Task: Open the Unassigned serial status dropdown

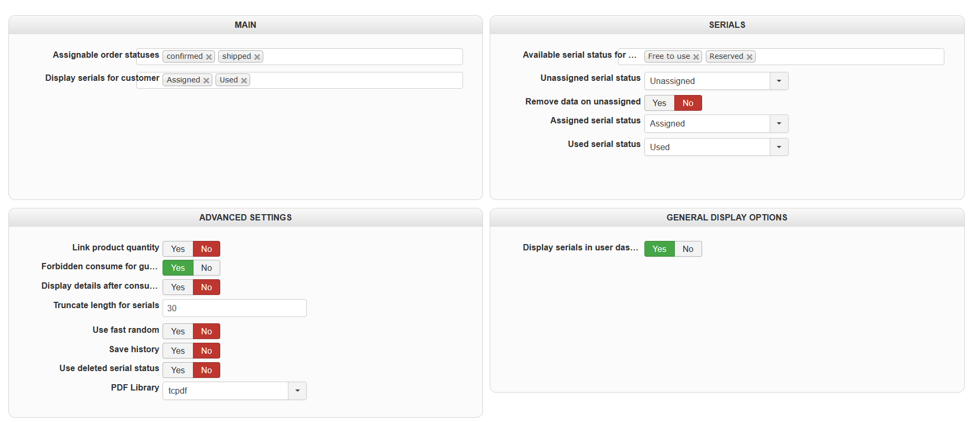Action: (x=779, y=81)
